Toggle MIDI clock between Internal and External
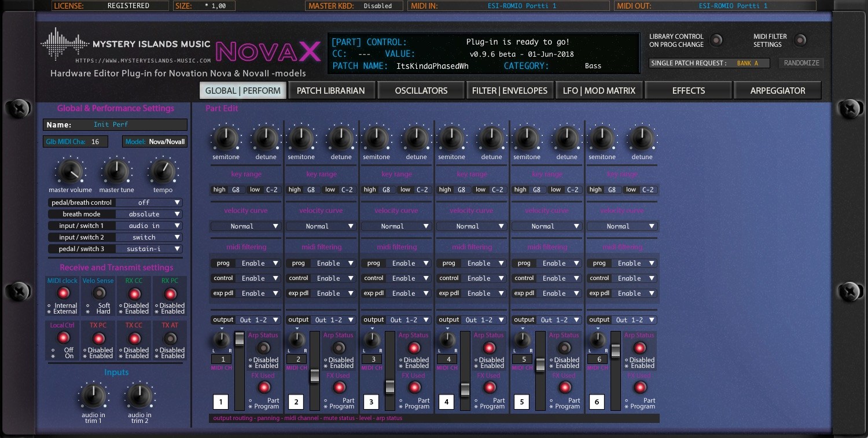 click(x=62, y=293)
